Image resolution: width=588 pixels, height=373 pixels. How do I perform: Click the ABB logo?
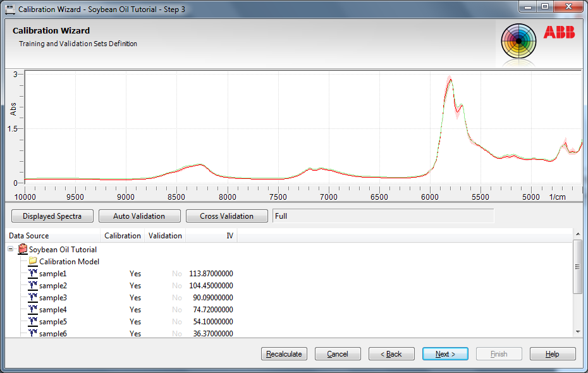[559, 33]
